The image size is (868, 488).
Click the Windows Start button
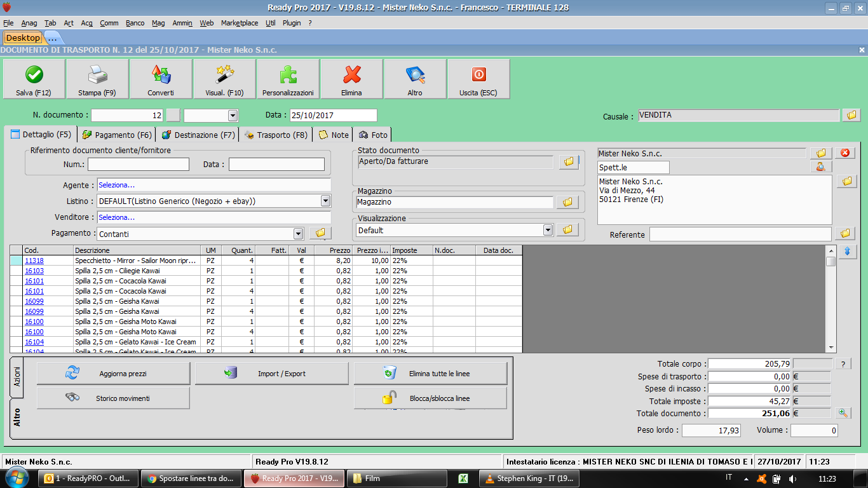pos(16,478)
